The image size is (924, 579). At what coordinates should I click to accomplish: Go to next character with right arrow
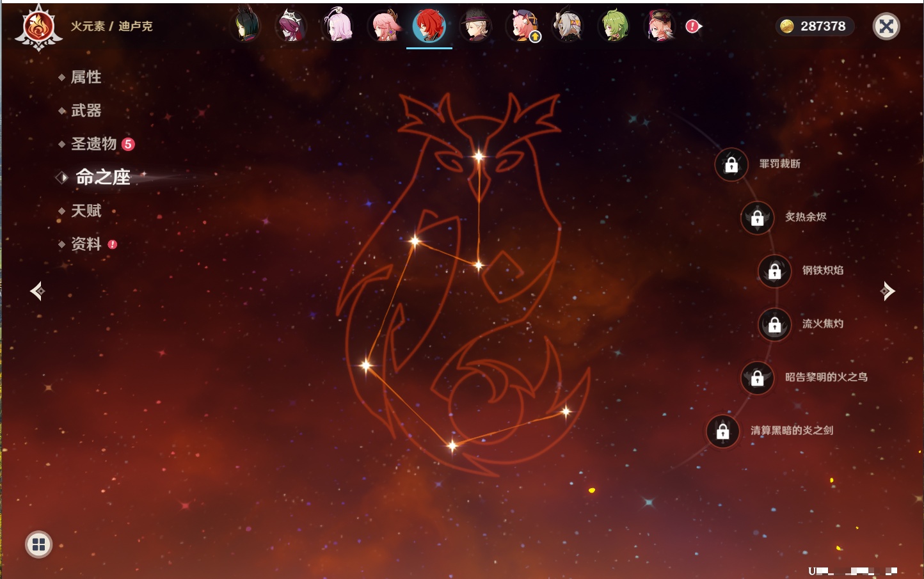[887, 291]
